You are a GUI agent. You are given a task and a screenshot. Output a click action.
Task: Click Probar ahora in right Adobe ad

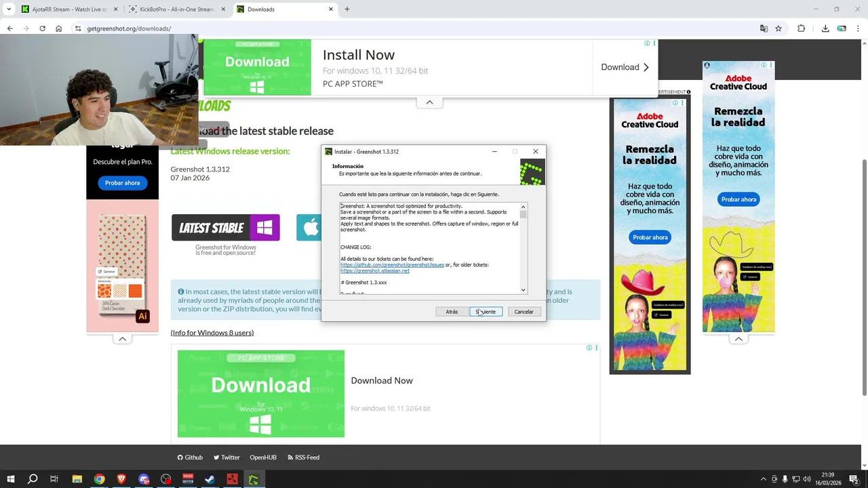tap(738, 199)
